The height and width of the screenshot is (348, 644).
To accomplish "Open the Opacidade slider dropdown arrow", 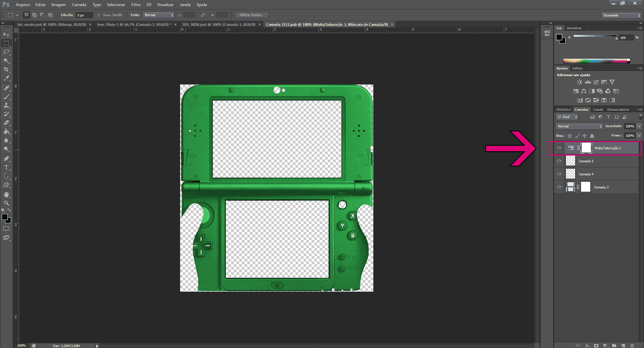I will (x=639, y=126).
